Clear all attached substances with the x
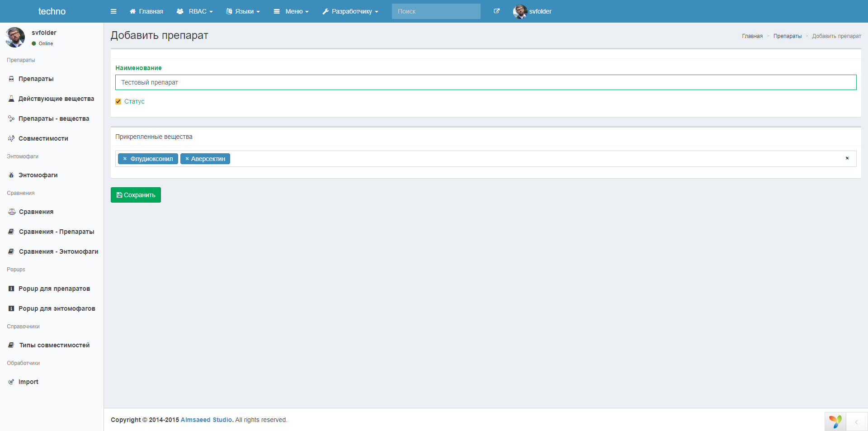 pos(847,158)
